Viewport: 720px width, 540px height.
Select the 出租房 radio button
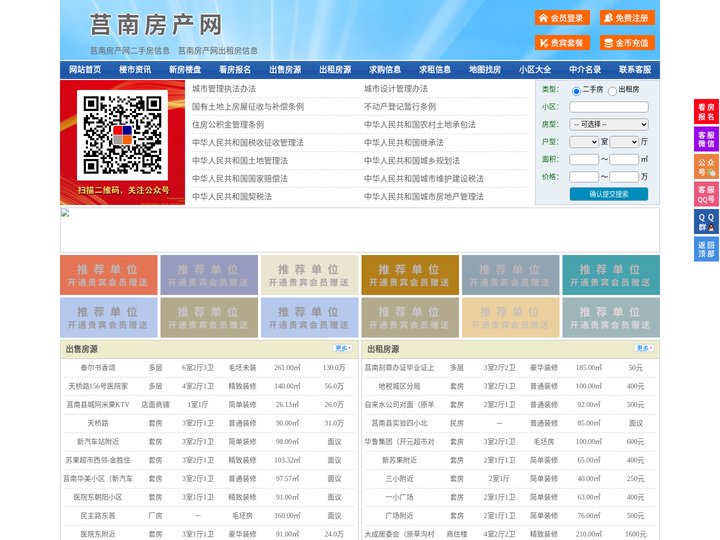click(x=612, y=91)
